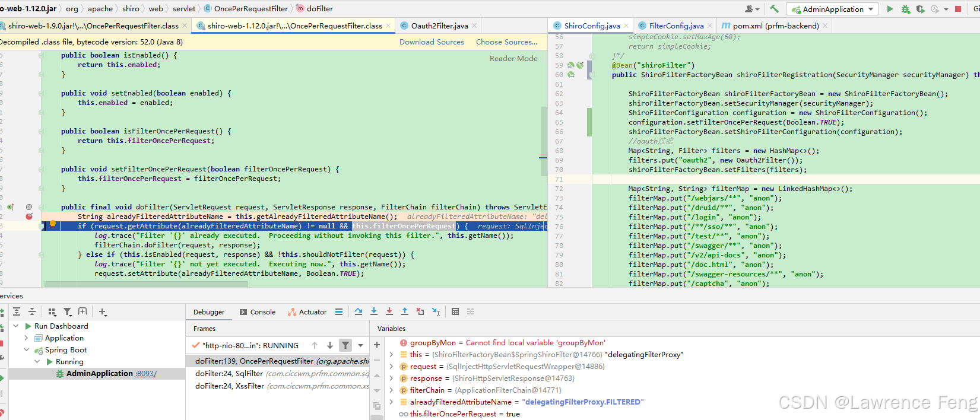Open the Console tab in debug panel

tap(258, 312)
